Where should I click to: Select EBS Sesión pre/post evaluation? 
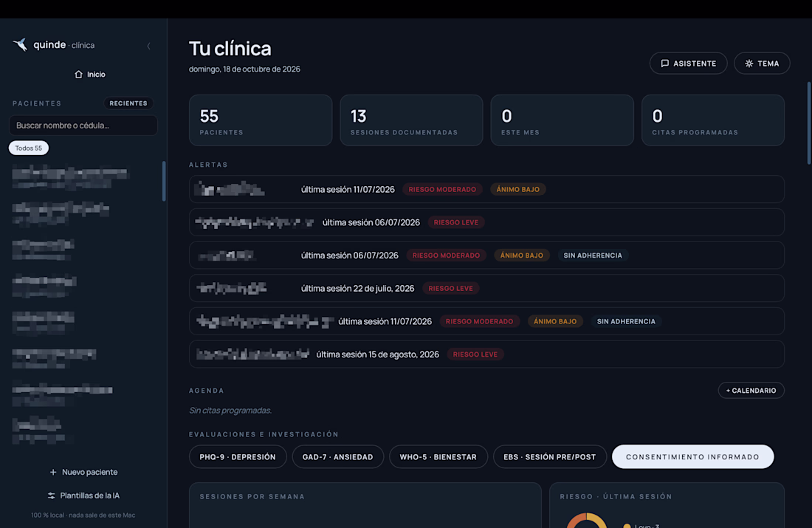(x=549, y=457)
